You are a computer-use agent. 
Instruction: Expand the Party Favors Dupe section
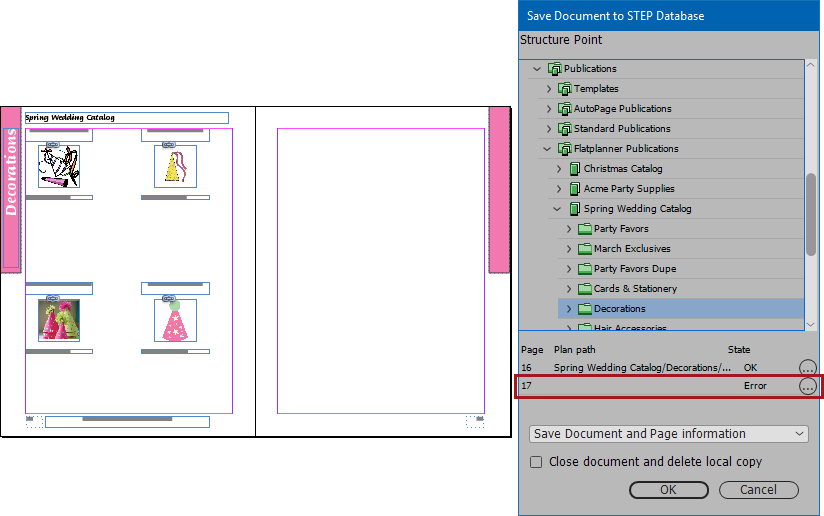pyautogui.click(x=569, y=269)
